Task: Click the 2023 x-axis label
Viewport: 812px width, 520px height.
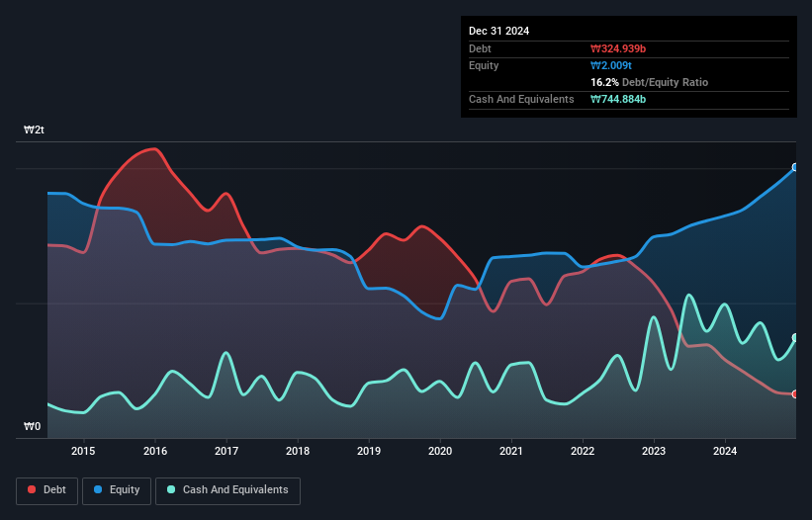Action: (x=654, y=451)
